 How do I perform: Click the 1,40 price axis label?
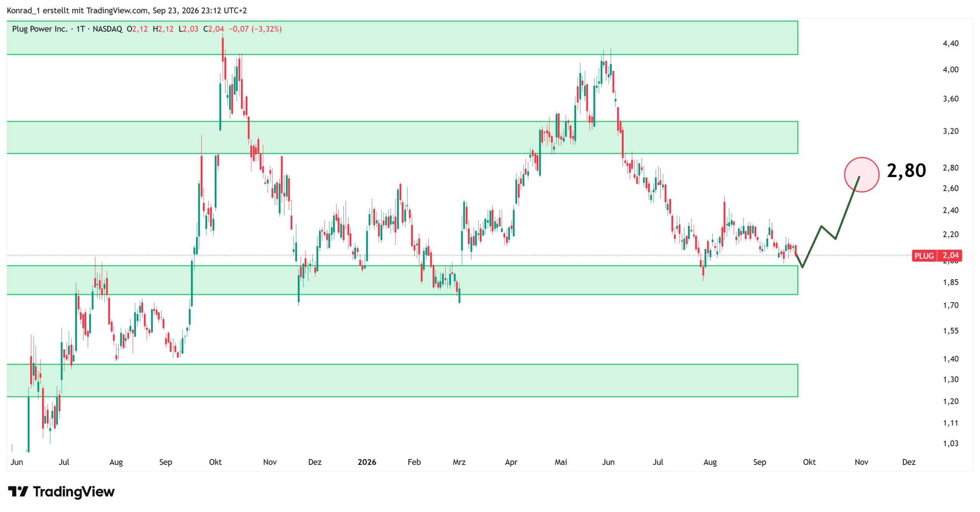(950, 359)
